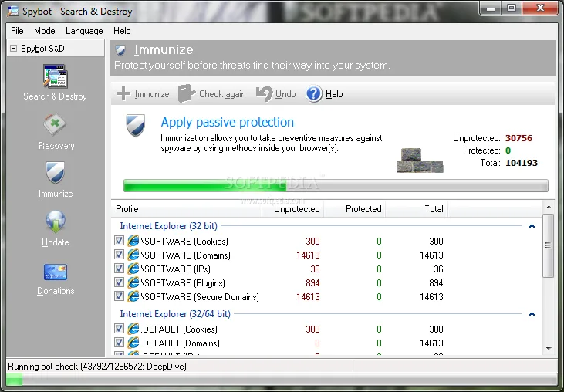Collapse Internet Explorer (32/64 bit) group
564x392 pixels.
coord(532,314)
